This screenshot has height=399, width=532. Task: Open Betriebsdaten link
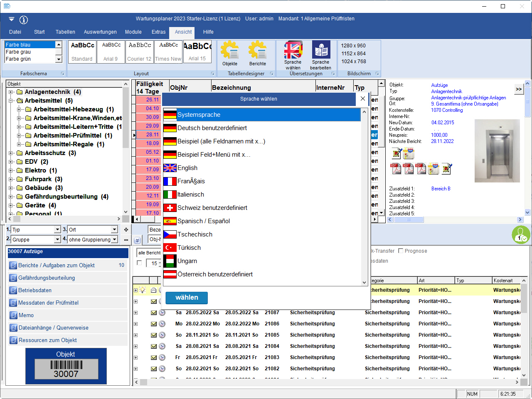click(35, 290)
